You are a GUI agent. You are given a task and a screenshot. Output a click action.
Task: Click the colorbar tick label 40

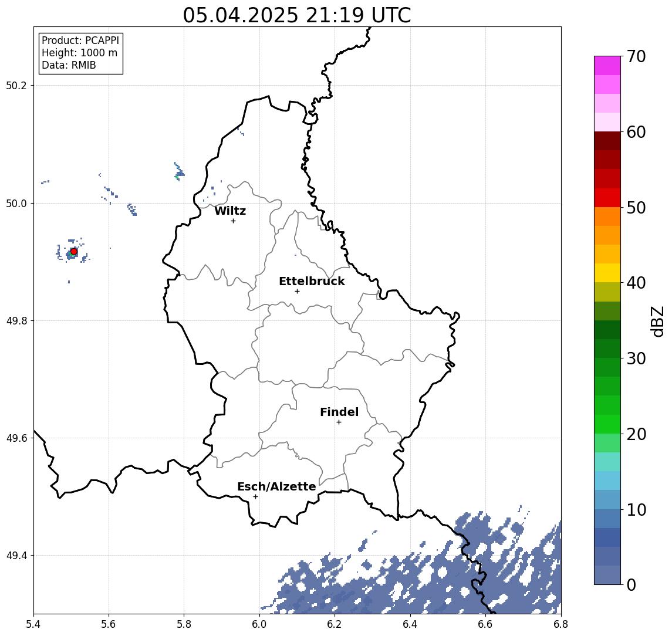[x=636, y=283]
